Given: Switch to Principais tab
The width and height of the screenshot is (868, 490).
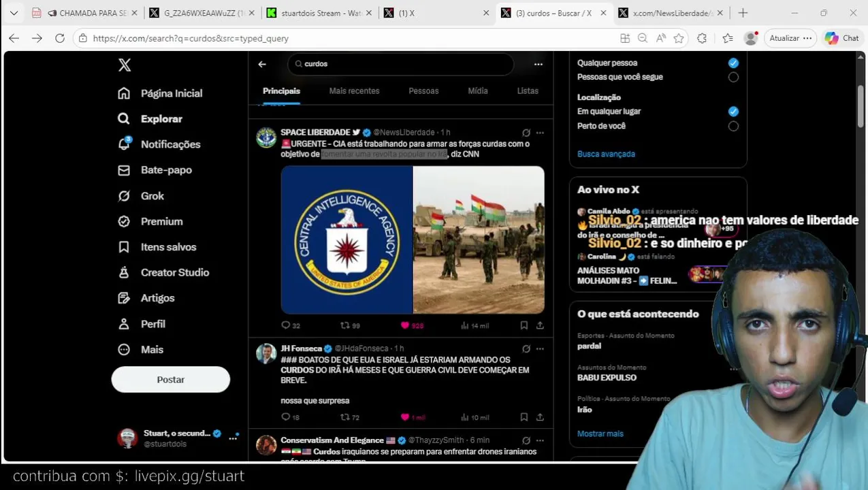Looking at the screenshot, I should (281, 91).
